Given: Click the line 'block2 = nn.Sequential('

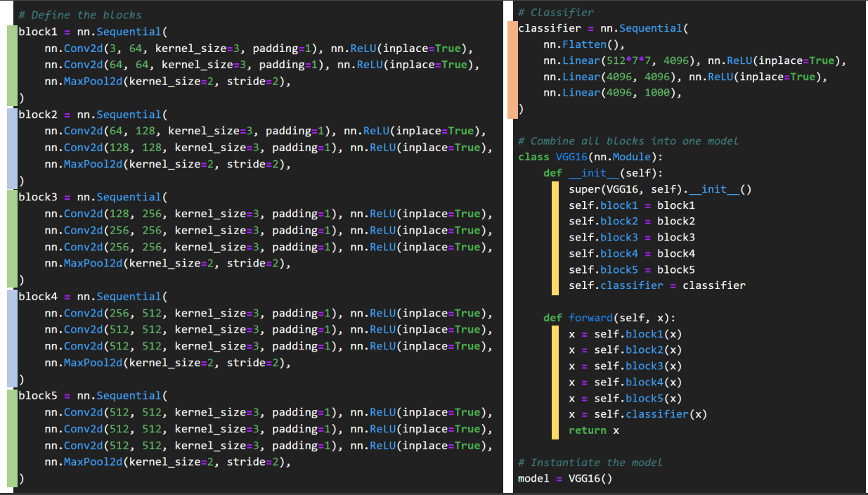Looking at the screenshot, I should pyautogui.click(x=93, y=115).
